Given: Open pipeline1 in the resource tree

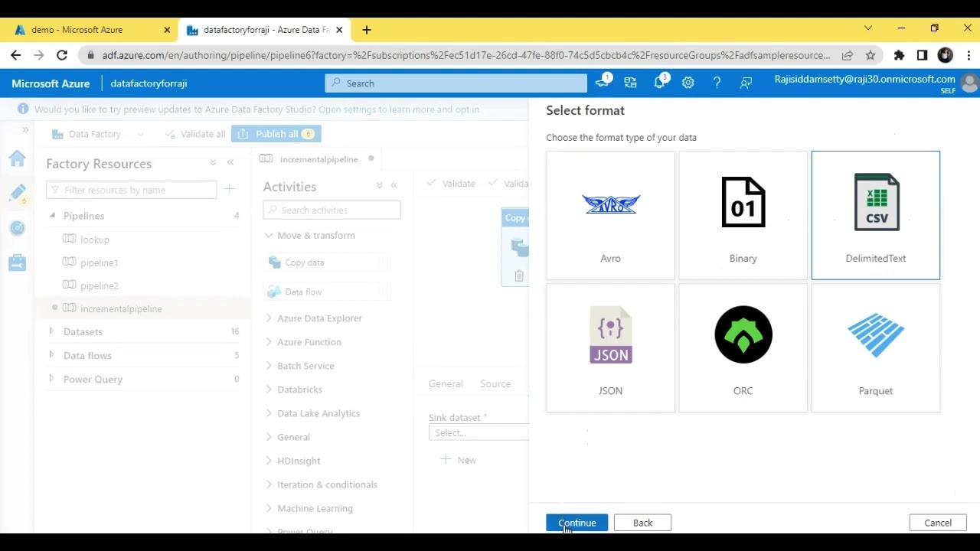Looking at the screenshot, I should [99, 262].
